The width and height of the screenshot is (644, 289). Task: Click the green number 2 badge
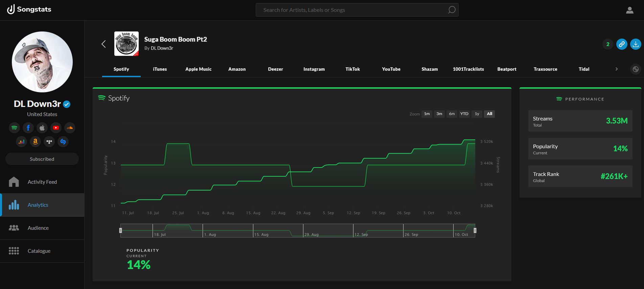tap(608, 44)
